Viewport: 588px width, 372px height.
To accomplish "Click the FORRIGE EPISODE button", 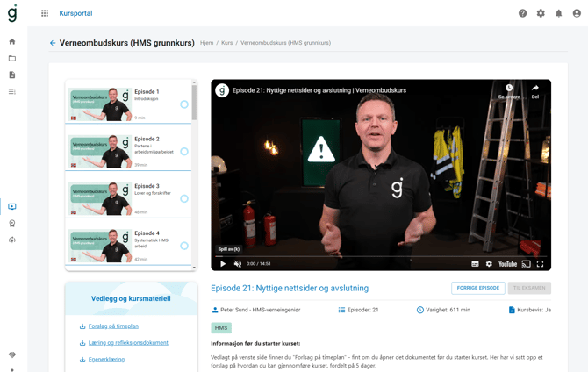I will tap(478, 288).
